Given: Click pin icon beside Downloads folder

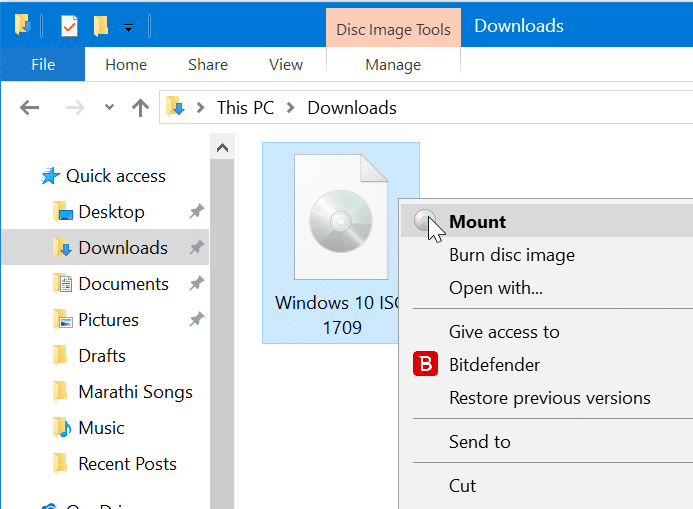Looking at the screenshot, I should click(196, 248).
